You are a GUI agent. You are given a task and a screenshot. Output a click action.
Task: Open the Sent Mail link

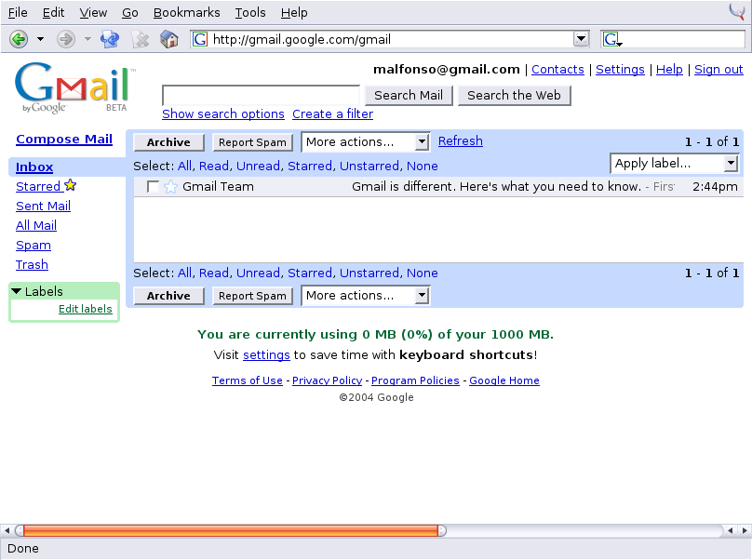point(43,207)
